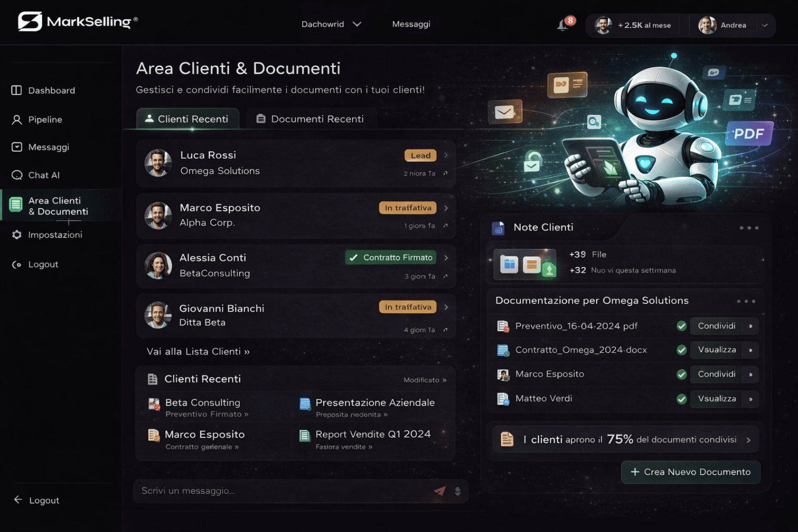Expand Luca Rossi's client details chevron
This screenshot has height=532, width=798.
coord(446,155)
